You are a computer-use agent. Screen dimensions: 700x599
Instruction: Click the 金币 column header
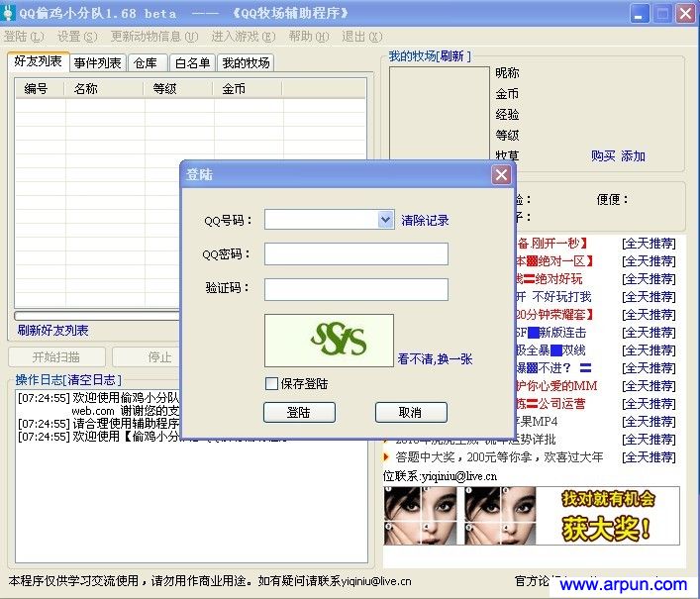point(248,88)
